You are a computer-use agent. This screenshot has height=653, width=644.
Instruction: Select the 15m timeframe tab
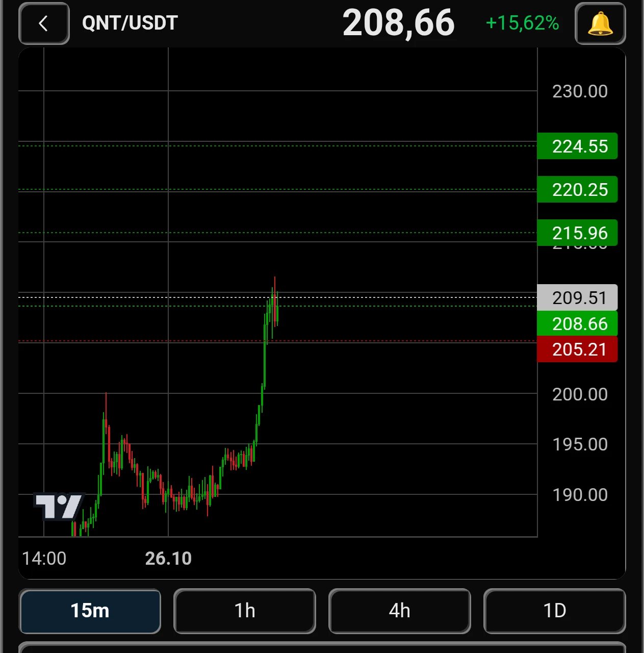click(x=90, y=611)
